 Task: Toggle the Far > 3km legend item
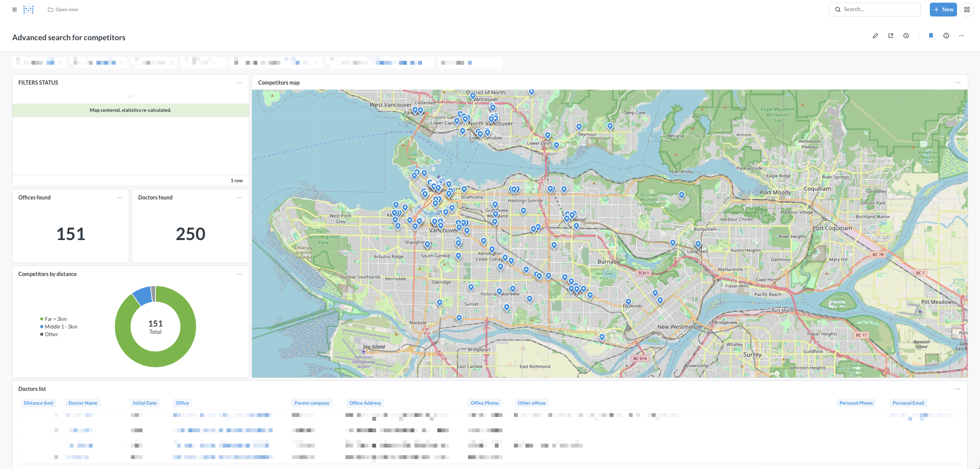[x=55, y=319]
